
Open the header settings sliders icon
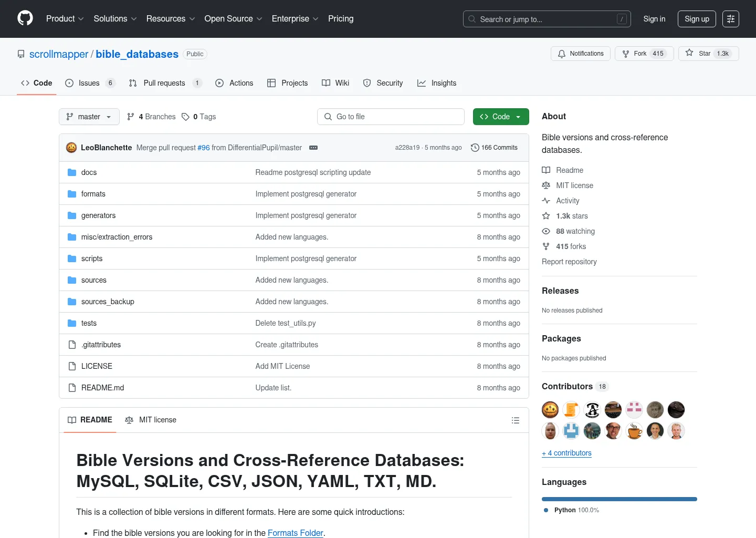pos(730,19)
